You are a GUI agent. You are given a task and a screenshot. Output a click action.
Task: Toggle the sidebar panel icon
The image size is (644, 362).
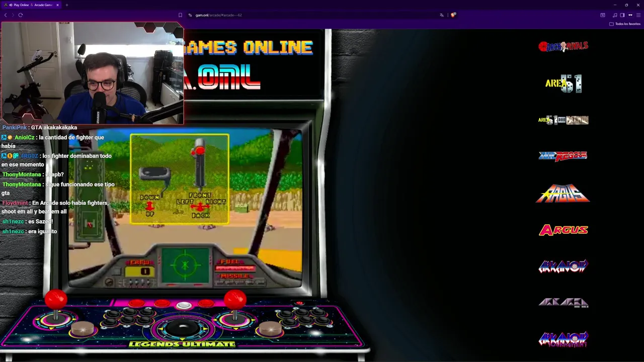[622, 15]
